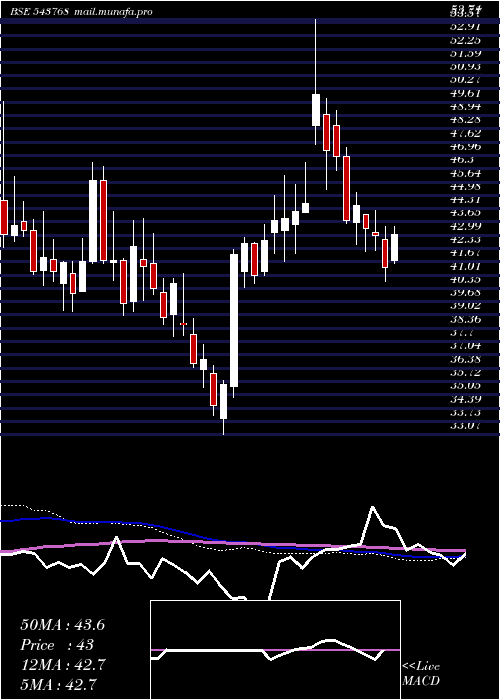This screenshot has width=500, height=700.
Task: Pick the 49.61 price axis label
Action: point(466,93)
